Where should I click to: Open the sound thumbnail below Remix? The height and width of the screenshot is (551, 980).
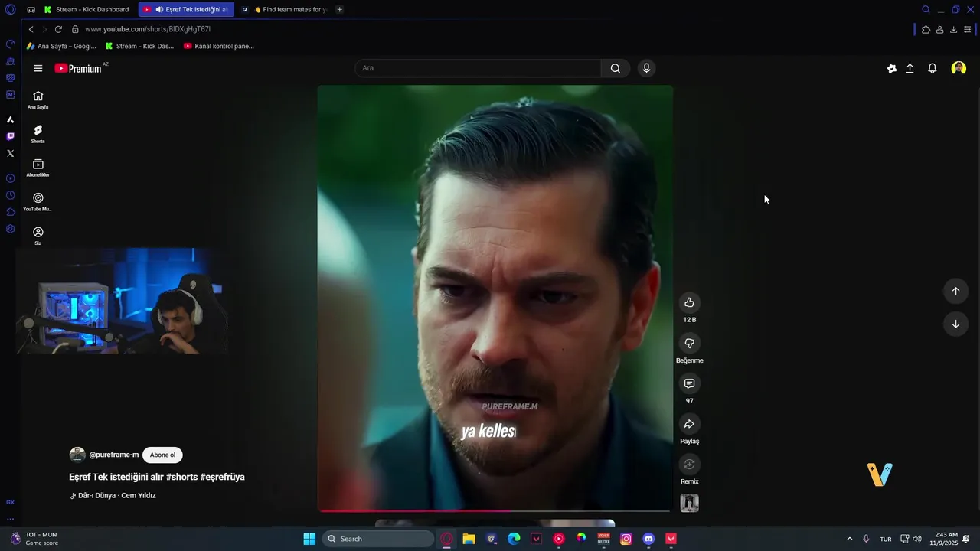(x=689, y=503)
